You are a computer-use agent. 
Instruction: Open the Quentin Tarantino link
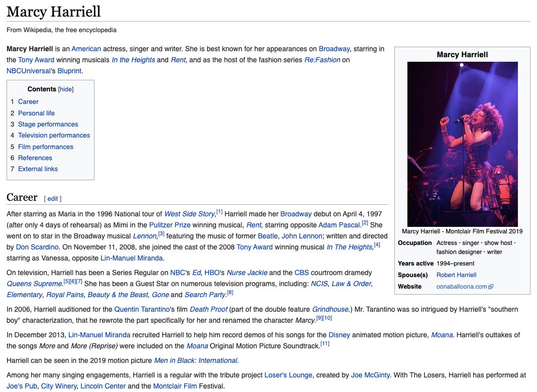pyautogui.click(x=142, y=309)
